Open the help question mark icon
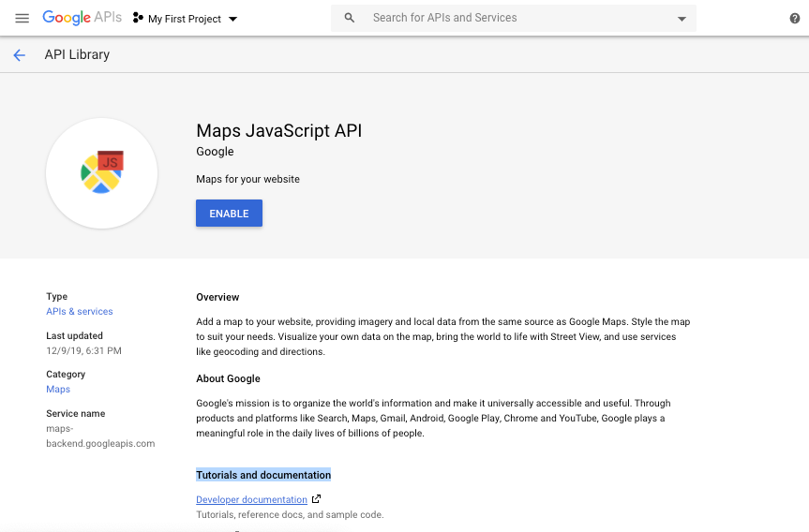This screenshot has width=809, height=532. [795, 19]
